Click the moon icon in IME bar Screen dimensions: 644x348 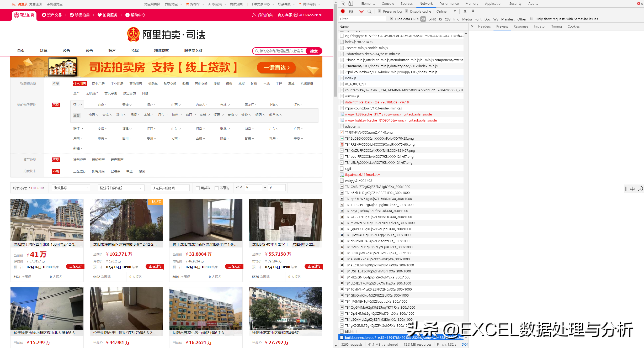coord(640,189)
